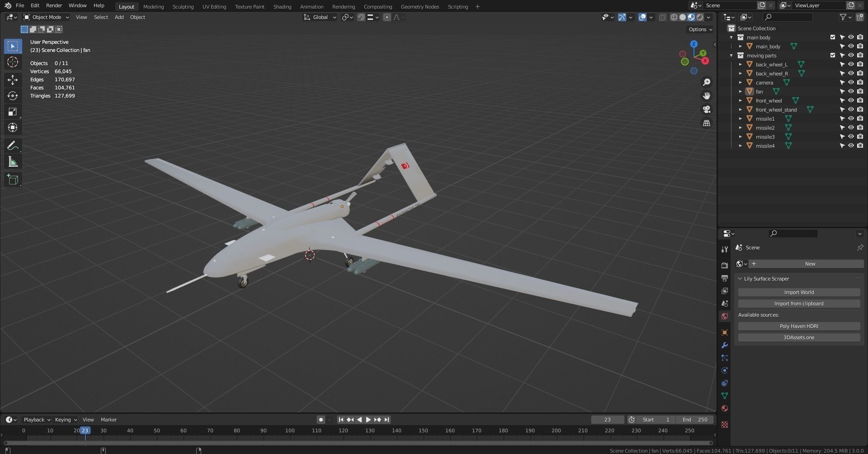Activate the Select Box tool

[x=13, y=46]
